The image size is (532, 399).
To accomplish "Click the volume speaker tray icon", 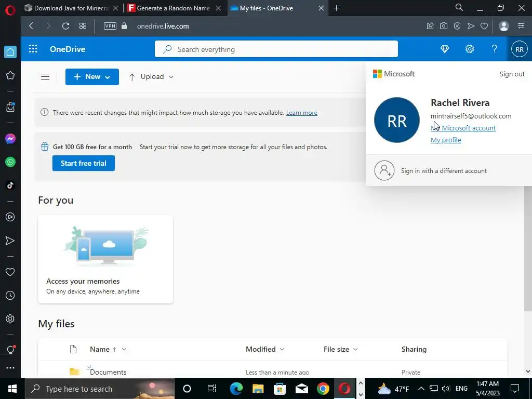I will pyautogui.click(x=446, y=389).
